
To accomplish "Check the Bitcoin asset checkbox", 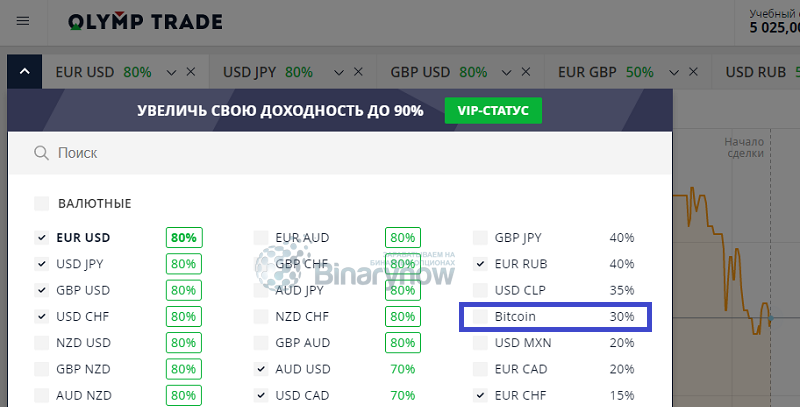I will (x=480, y=316).
